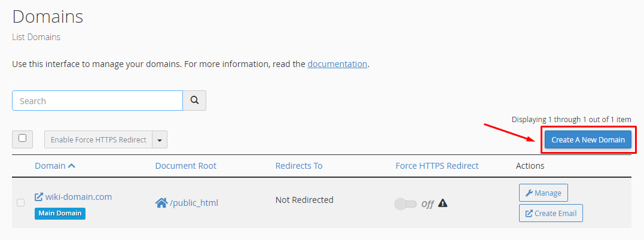Click into the Search input field
Screen dimensions: 644x240
click(x=97, y=101)
